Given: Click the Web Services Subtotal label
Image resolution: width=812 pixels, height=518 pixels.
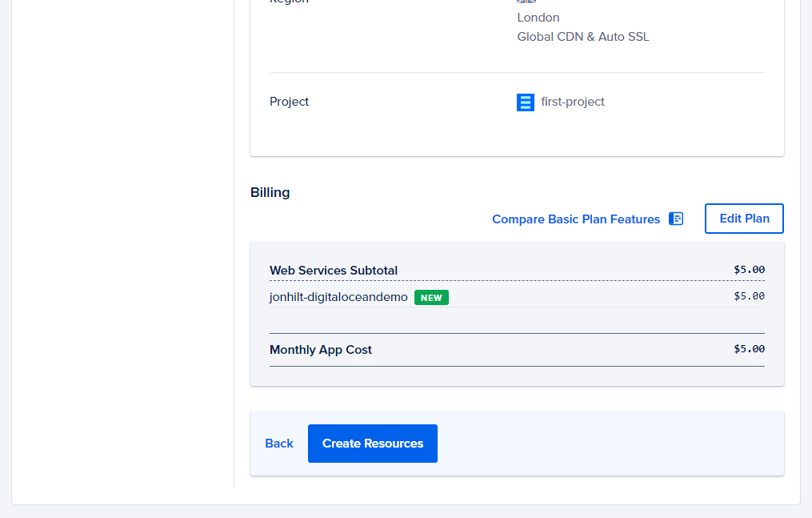Looking at the screenshot, I should [x=334, y=271].
